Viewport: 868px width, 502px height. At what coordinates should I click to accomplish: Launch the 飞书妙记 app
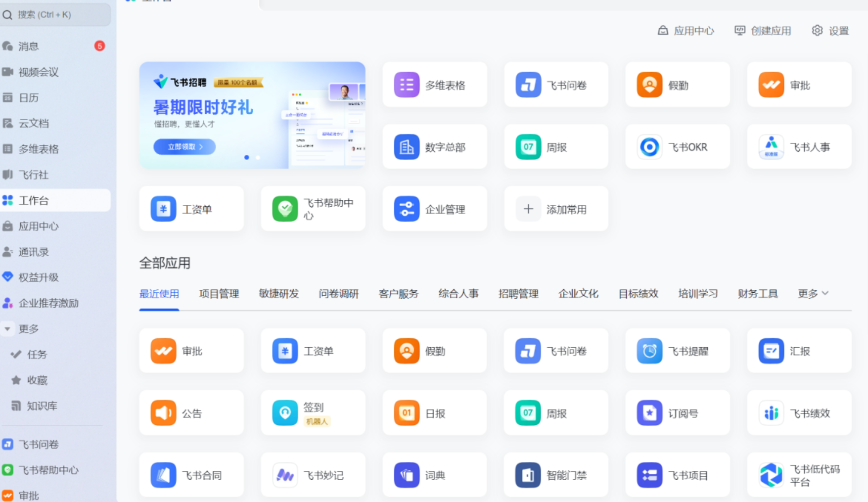click(x=285, y=475)
